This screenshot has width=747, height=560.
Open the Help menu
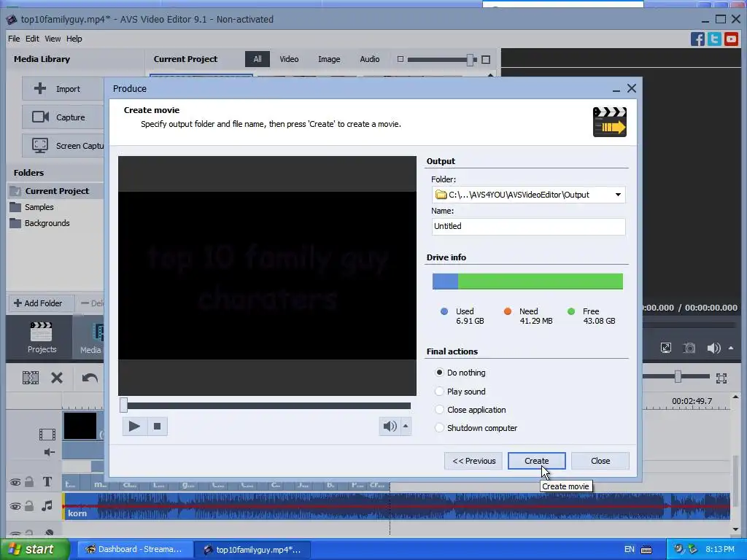click(x=74, y=39)
